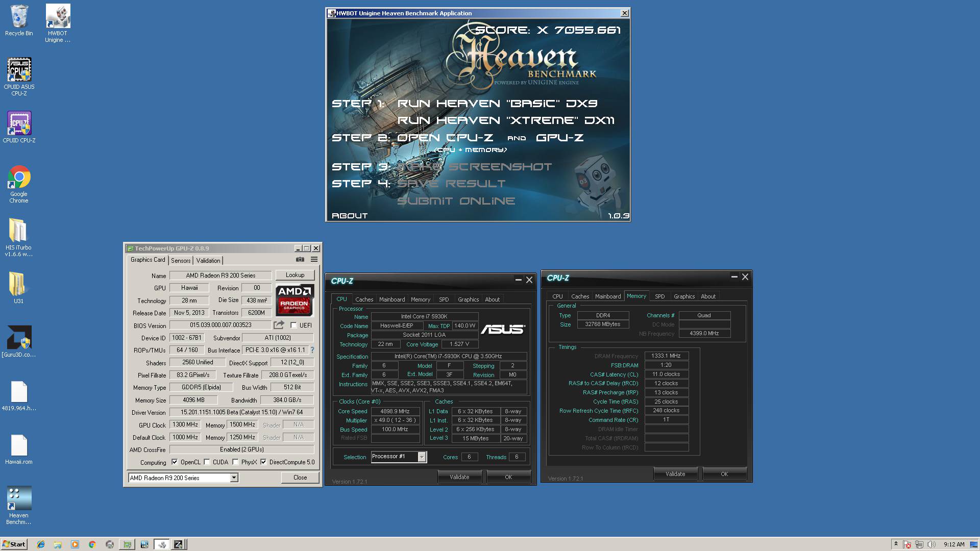The height and width of the screenshot is (551, 980).
Task: Click RUN HEAVEN "BASIC" DX9 in HWBOT
Action: coord(497,104)
